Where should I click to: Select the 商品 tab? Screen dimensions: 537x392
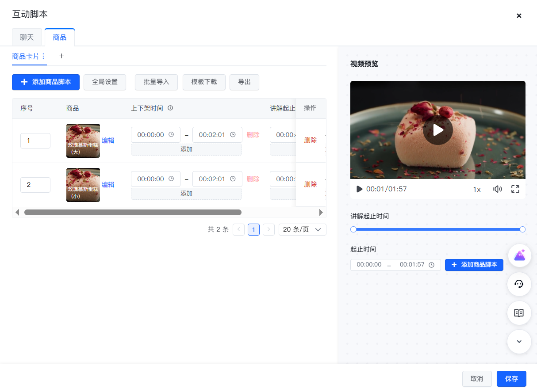tap(60, 38)
